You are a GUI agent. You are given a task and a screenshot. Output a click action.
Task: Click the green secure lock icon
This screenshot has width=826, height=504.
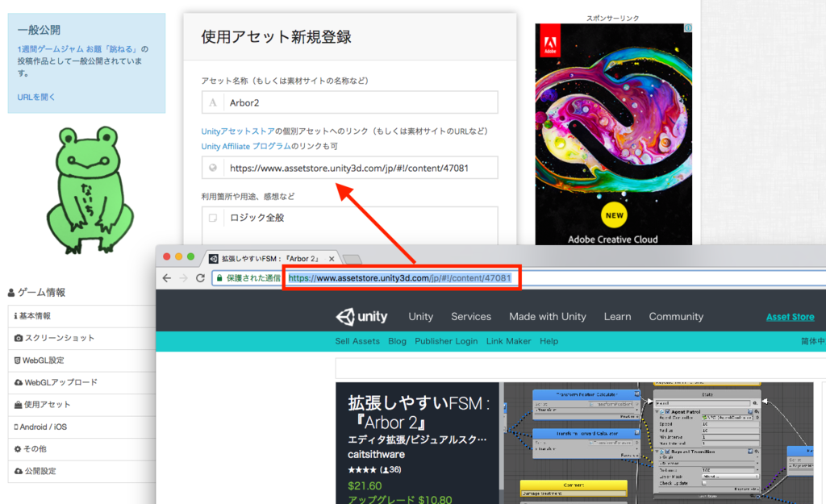(219, 278)
